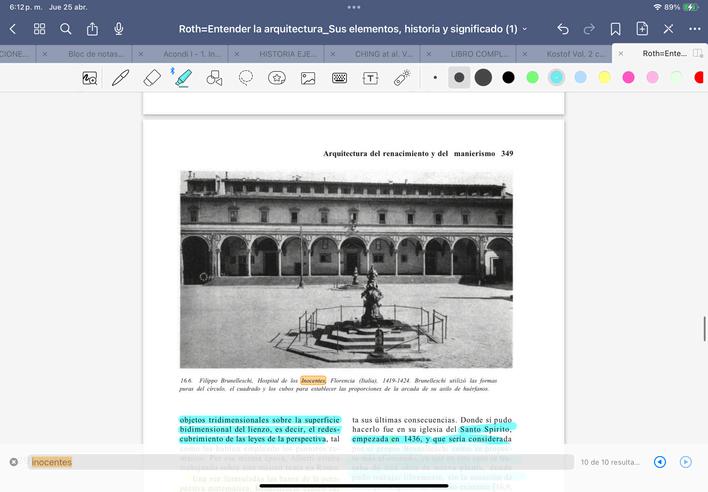
Task: Choose the largest stroke size
Action: pos(483,78)
